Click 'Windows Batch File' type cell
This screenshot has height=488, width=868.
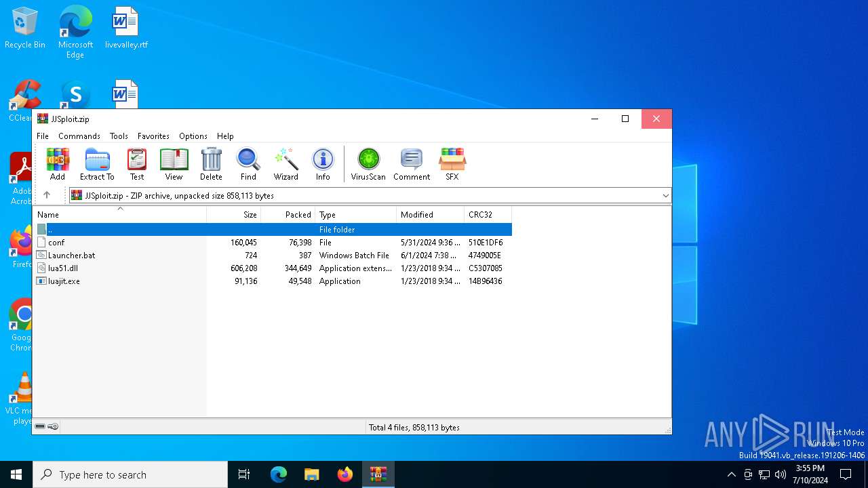[354, 256]
